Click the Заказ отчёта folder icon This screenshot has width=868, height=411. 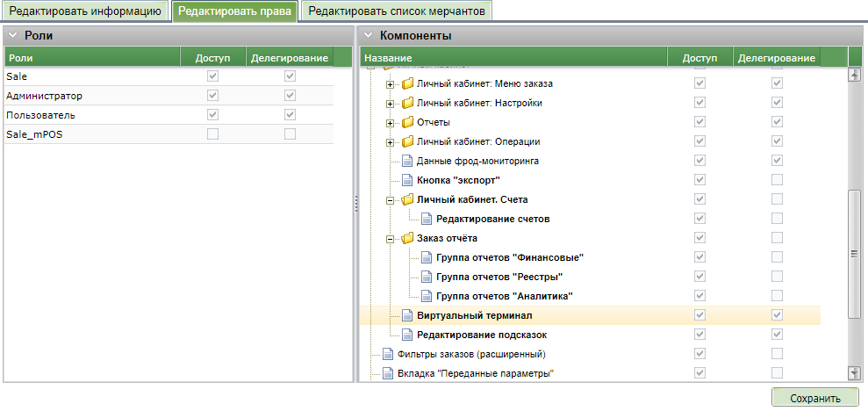[x=407, y=238]
